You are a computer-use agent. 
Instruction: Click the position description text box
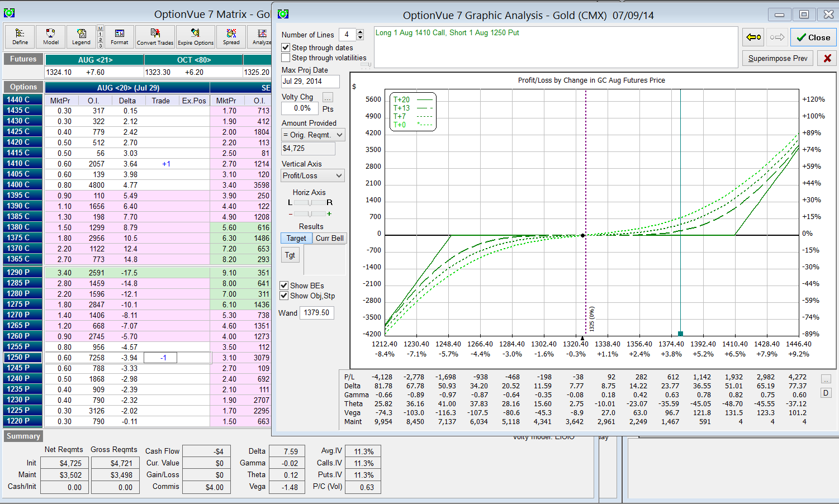(x=556, y=47)
